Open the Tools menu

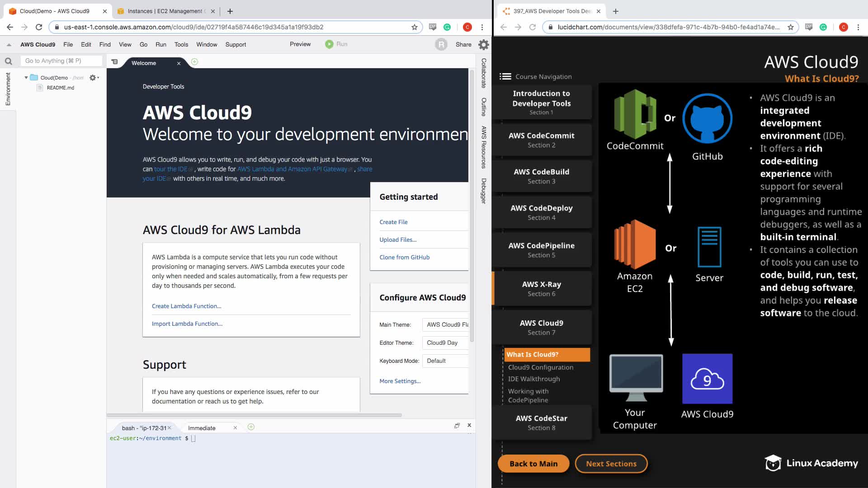181,44
